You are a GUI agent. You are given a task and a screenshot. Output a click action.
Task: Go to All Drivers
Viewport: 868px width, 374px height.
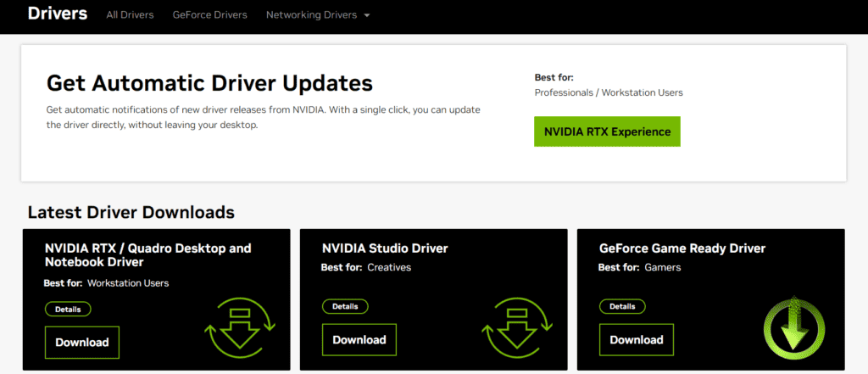click(x=130, y=15)
